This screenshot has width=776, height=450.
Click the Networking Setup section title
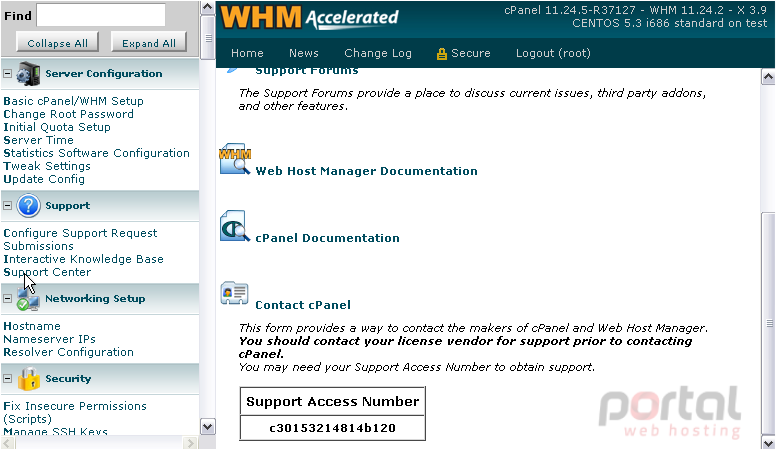(95, 299)
